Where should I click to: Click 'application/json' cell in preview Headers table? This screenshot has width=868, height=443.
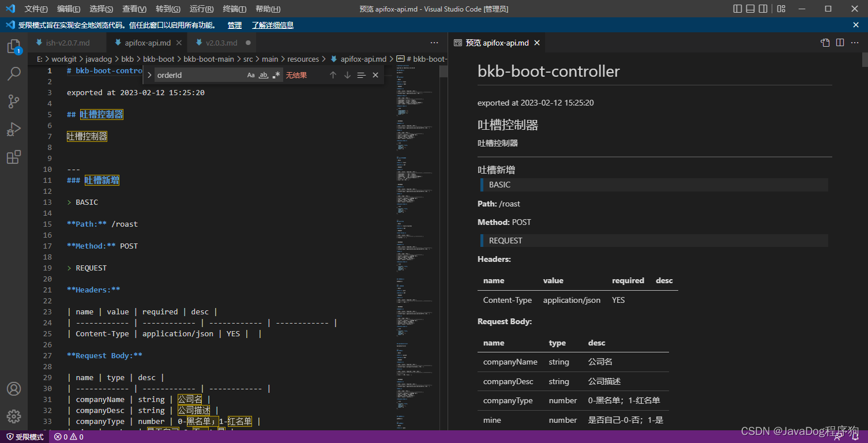(572, 300)
